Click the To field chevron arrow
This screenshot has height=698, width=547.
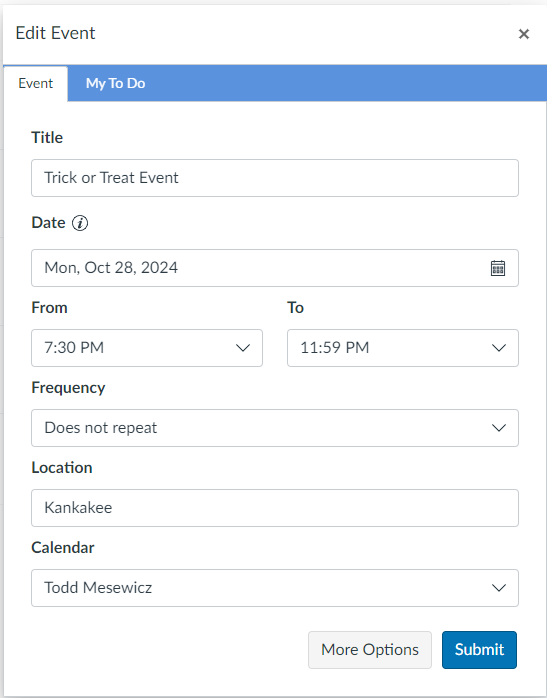pyautogui.click(x=498, y=348)
